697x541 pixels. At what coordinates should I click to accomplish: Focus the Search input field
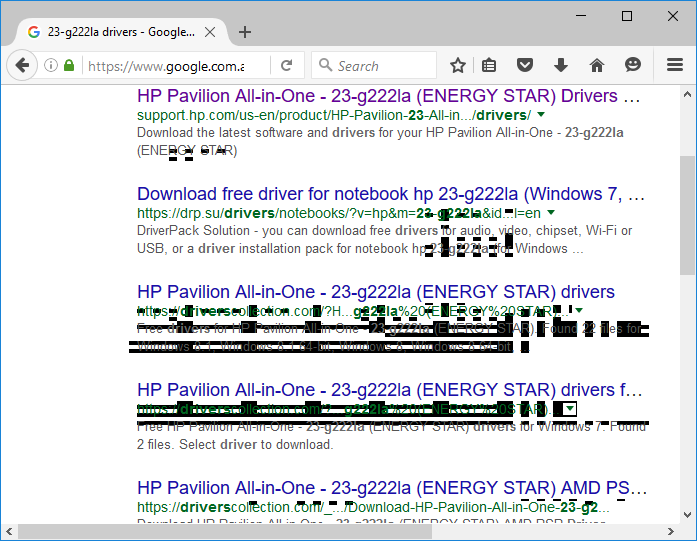374,65
